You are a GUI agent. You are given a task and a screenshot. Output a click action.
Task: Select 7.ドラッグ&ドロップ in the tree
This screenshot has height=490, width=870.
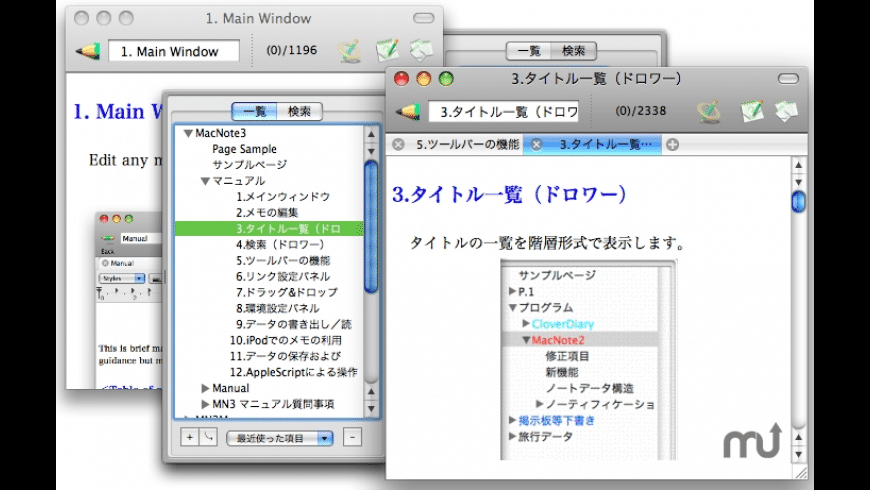coord(287,292)
